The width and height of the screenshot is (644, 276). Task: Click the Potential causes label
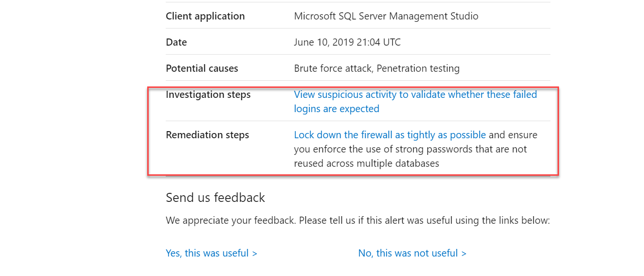pyautogui.click(x=202, y=68)
